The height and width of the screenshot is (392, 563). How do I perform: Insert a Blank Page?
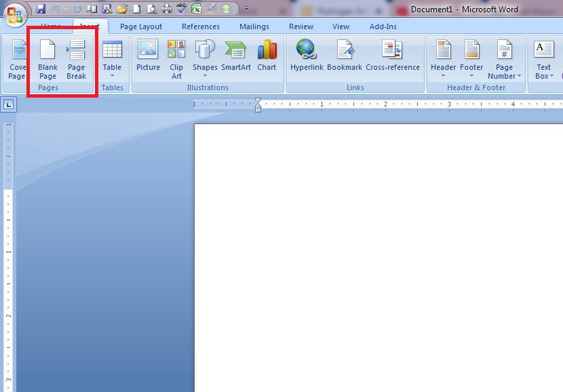click(x=47, y=59)
